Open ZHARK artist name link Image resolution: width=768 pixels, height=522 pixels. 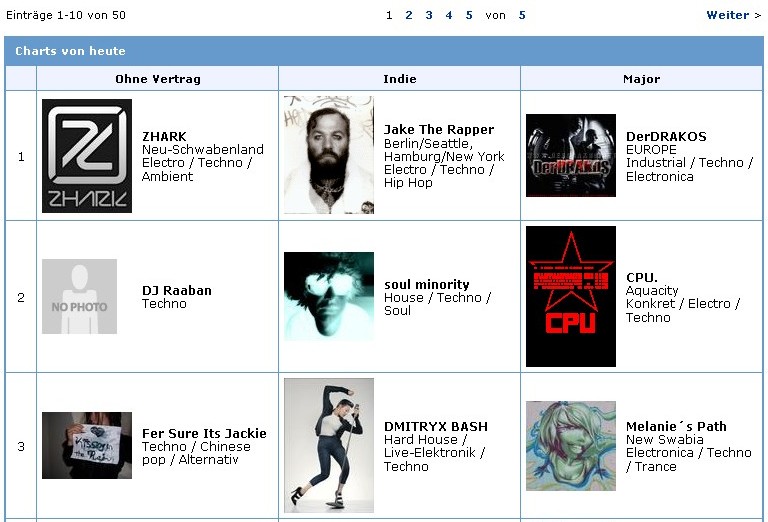point(164,136)
